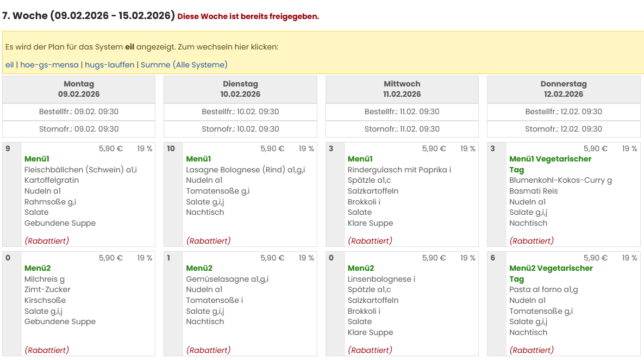
Task: Select order count 6 on Thursday Menü2
Action: coord(492,258)
